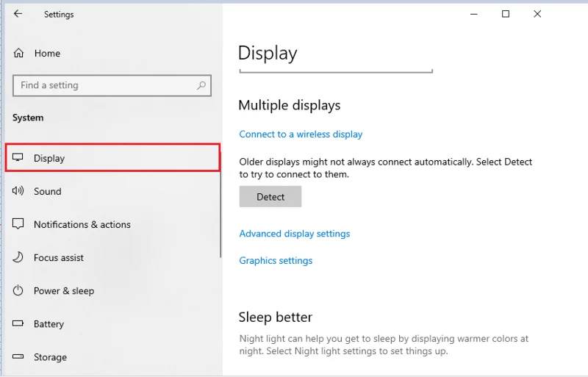Maximize the Settings window

(x=506, y=14)
